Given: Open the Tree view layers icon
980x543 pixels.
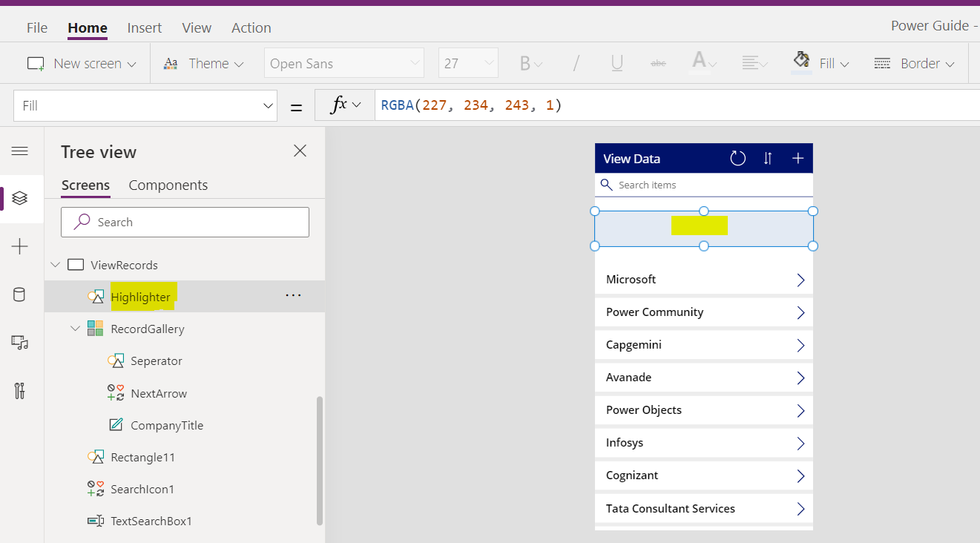Looking at the screenshot, I should [20, 198].
